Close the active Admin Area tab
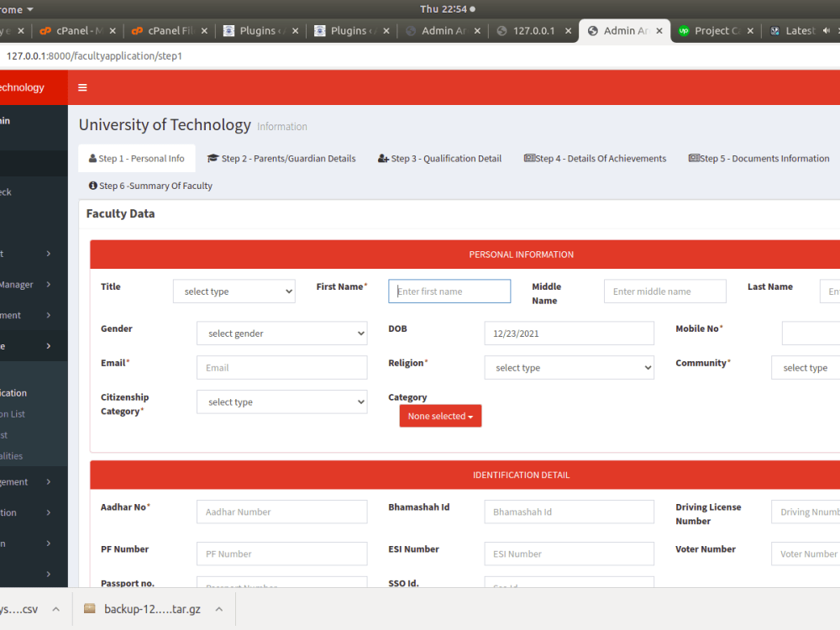 (659, 31)
